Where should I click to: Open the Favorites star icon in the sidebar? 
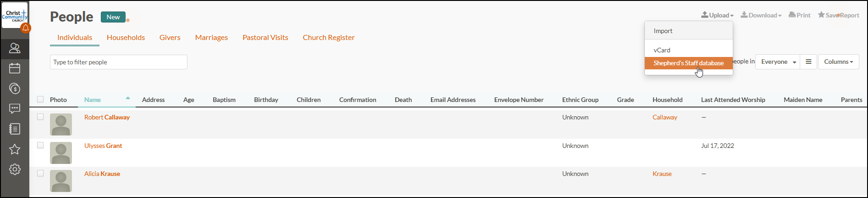15,149
